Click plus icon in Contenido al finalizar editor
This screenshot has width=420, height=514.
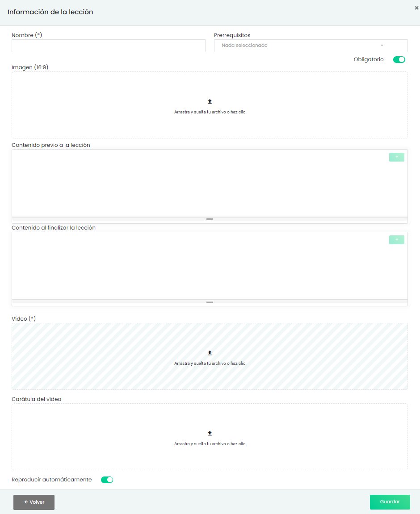tap(396, 240)
